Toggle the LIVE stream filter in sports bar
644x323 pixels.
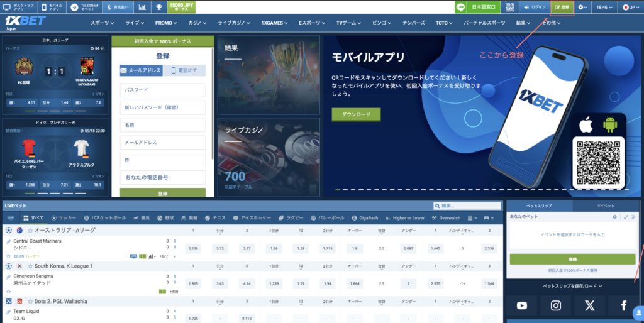[x=11, y=218]
